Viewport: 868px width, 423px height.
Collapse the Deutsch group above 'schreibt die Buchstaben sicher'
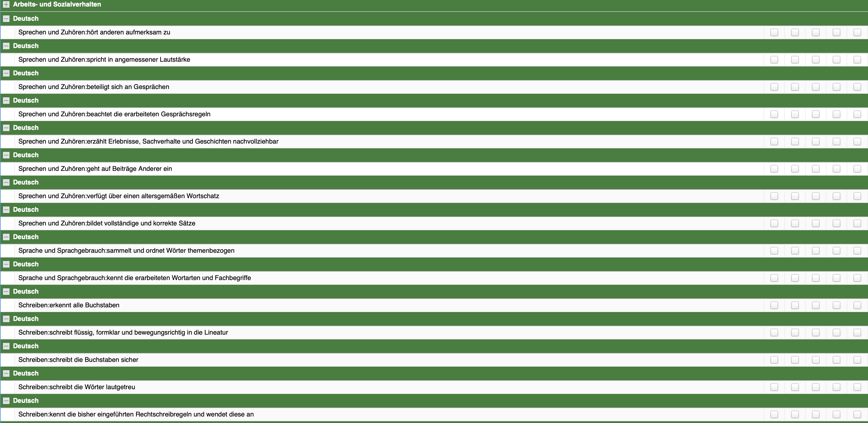pyautogui.click(x=6, y=346)
